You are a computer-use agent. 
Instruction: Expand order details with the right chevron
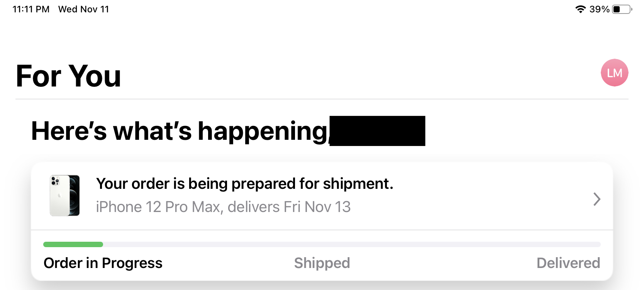tap(597, 199)
